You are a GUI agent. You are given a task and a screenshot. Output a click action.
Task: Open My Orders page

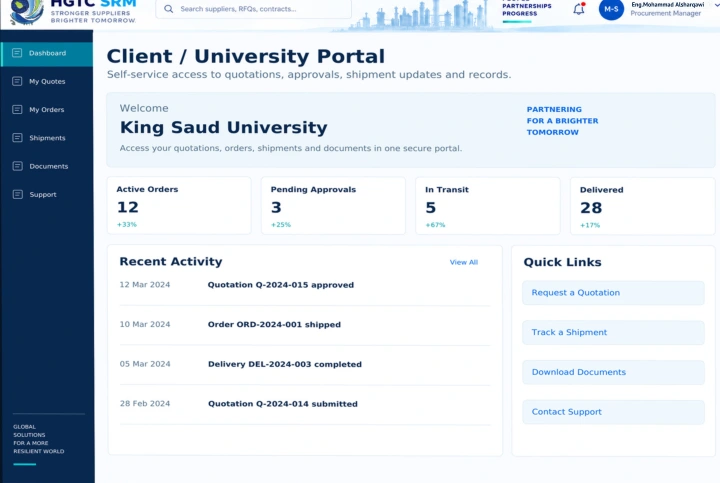(47, 109)
